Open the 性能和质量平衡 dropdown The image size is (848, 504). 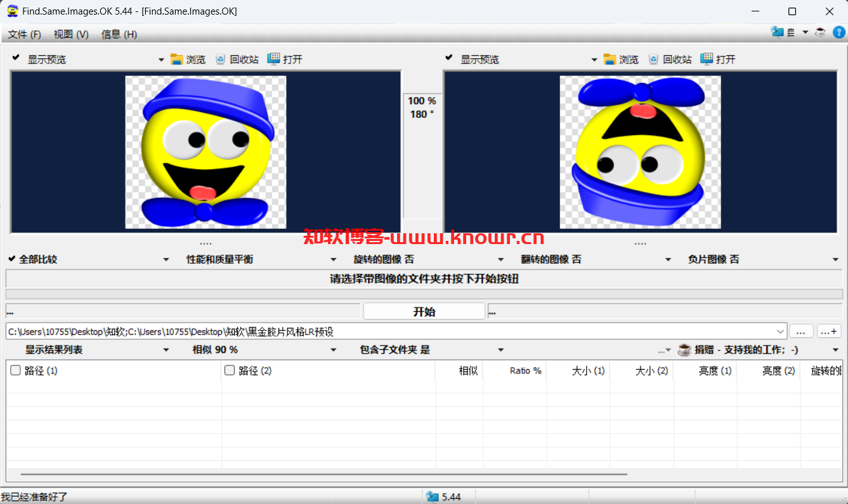click(x=334, y=259)
